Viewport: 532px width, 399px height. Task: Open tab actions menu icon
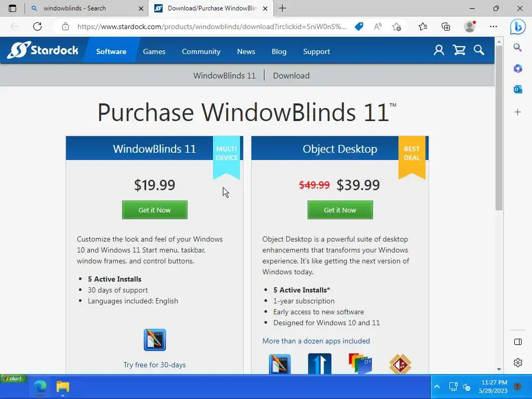[x=12, y=8]
